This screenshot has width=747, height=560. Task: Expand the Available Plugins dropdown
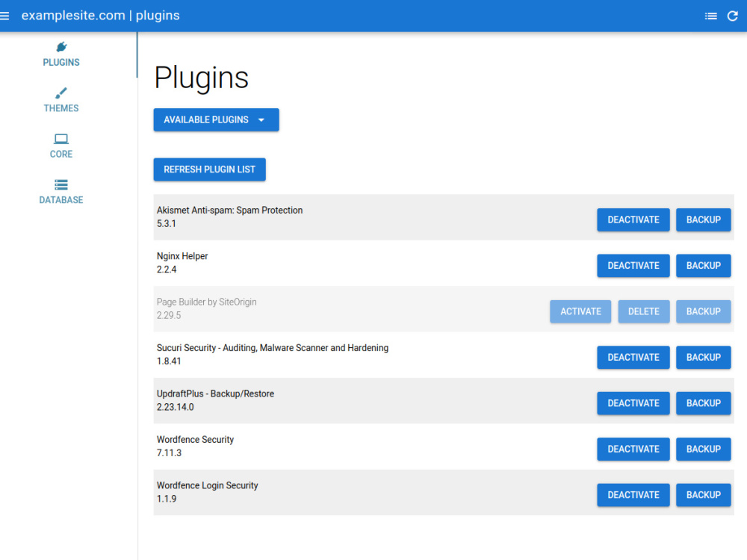pos(217,120)
